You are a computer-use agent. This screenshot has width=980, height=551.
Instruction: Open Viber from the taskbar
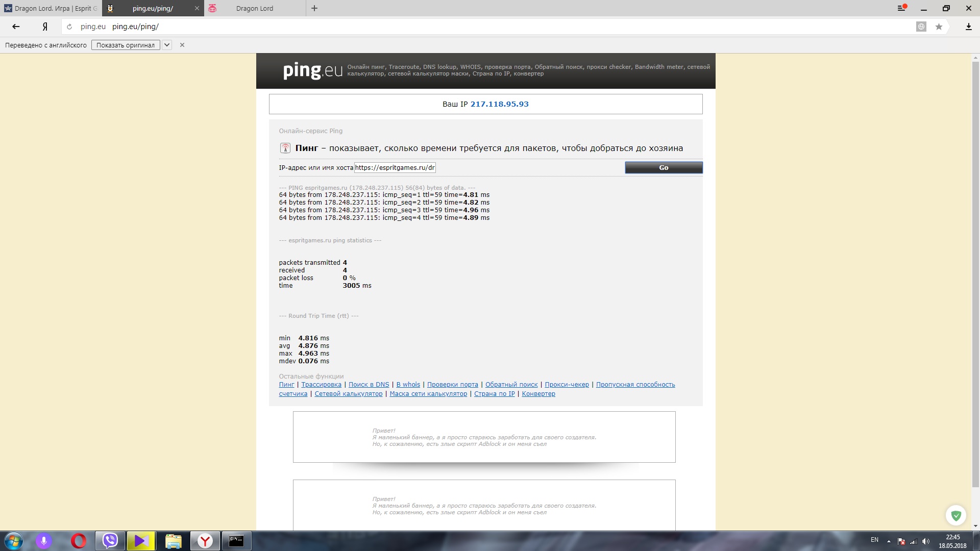pyautogui.click(x=110, y=541)
